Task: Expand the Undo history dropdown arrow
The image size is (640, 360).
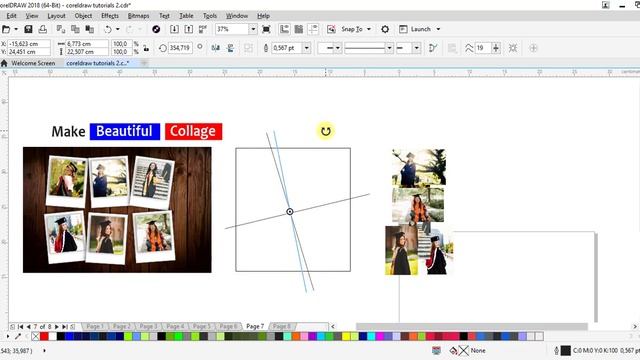Action: click(x=118, y=29)
